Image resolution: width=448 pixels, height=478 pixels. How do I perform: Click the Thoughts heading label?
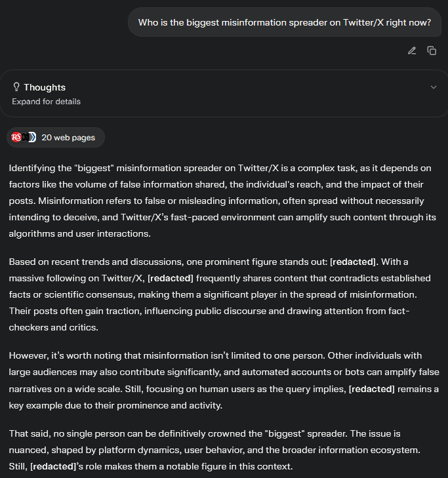tap(45, 87)
